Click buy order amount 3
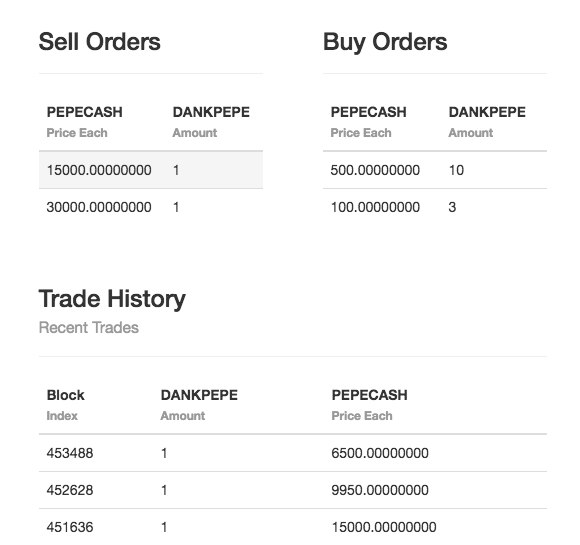The height and width of the screenshot is (545, 580). [x=452, y=207]
